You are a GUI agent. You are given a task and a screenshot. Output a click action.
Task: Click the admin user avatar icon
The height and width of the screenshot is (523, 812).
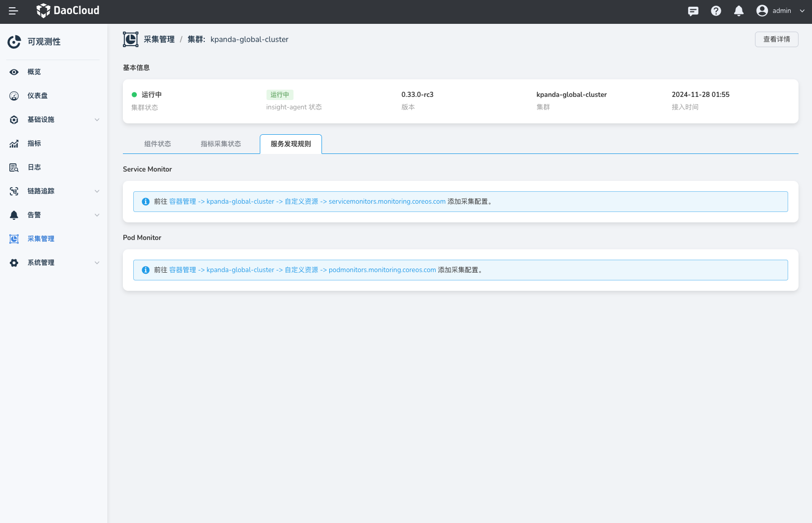(762, 11)
